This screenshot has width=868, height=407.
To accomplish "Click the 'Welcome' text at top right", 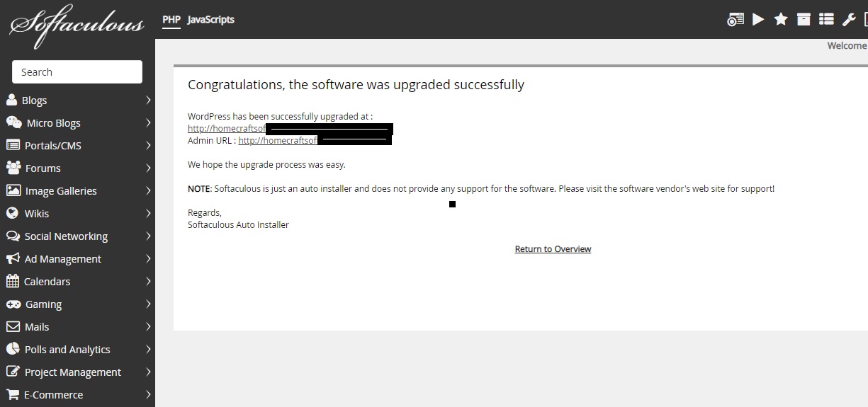I will (847, 45).
